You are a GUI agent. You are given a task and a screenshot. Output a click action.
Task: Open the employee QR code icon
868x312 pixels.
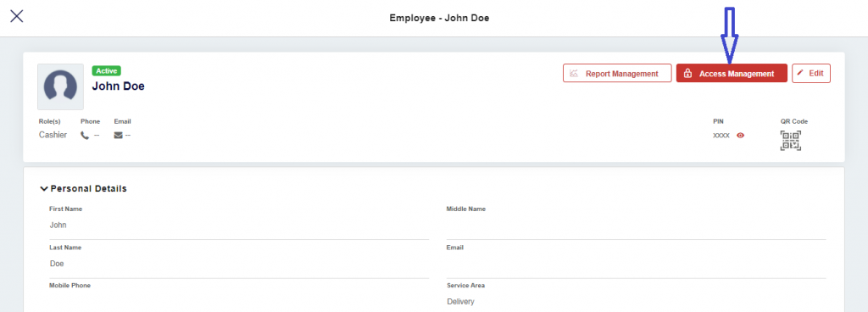point(791,141)
